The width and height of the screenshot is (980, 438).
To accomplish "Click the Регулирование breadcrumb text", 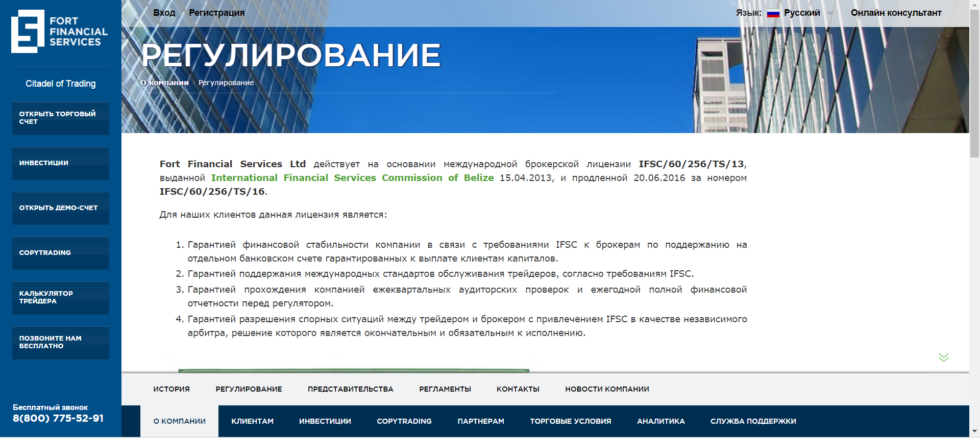I will click(x=226, y=83).
